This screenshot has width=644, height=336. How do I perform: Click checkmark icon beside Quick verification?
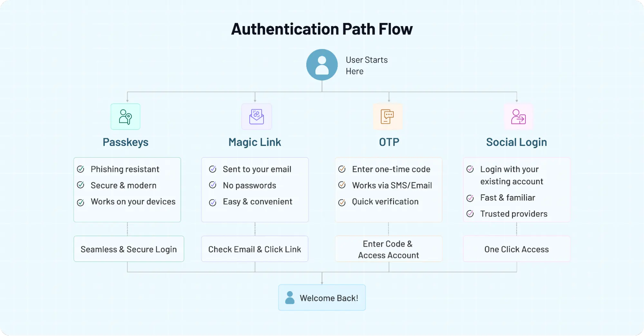pos(342,203)
